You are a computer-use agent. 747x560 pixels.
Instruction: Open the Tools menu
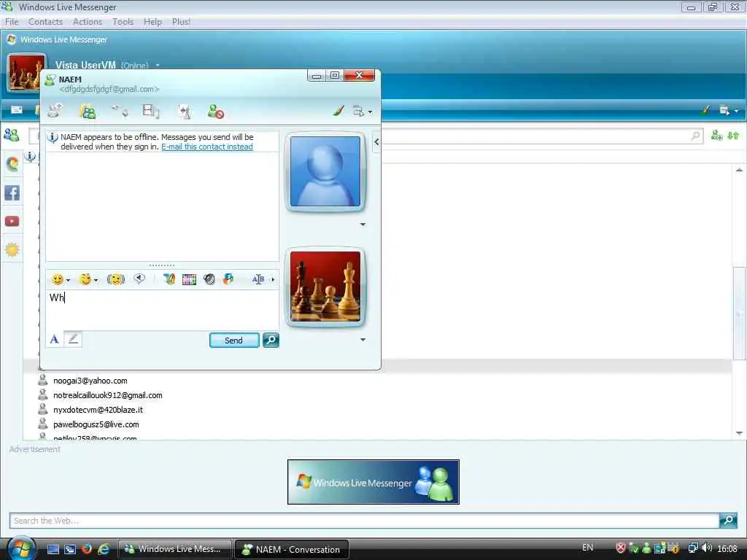tap(123, 22)
